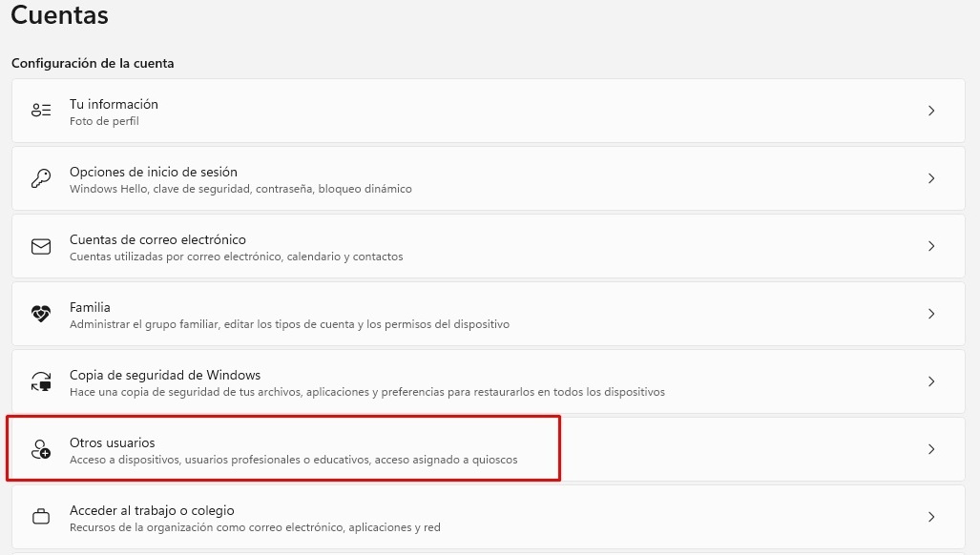Open the Copia de seguridad de Windows chevron
The width and height of the screenshot is (980, 555).
coord(931,381)
